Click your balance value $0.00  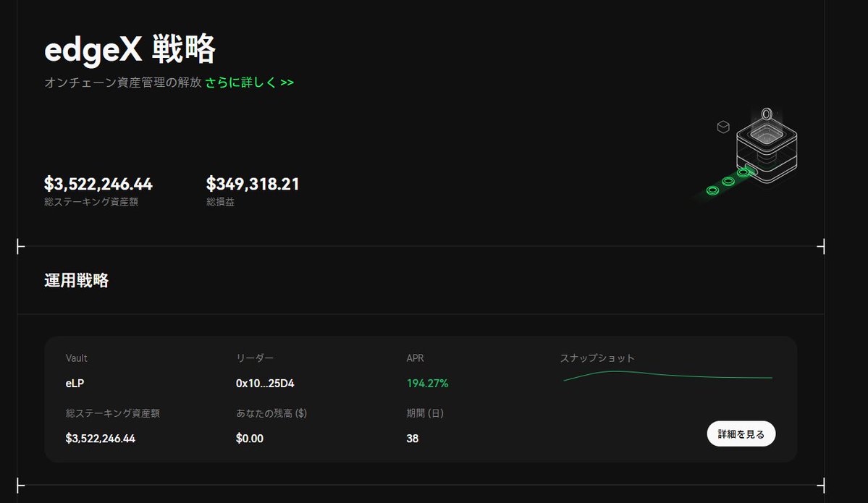(x=250, y=439)
